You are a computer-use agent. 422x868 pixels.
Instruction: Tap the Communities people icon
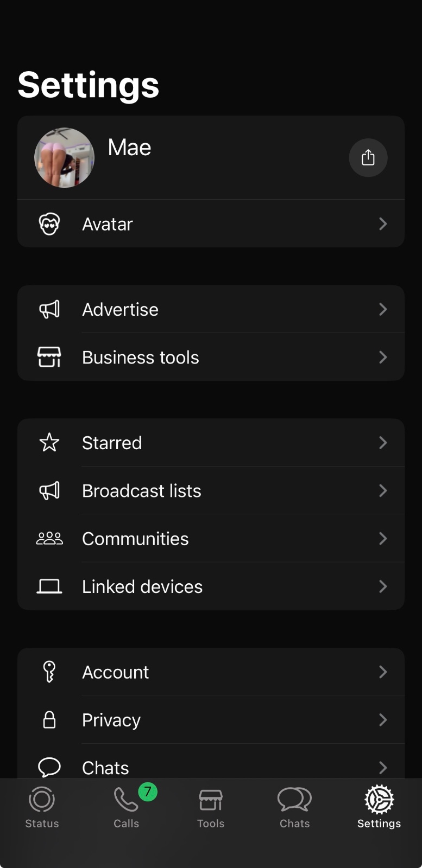click(49, 539)
